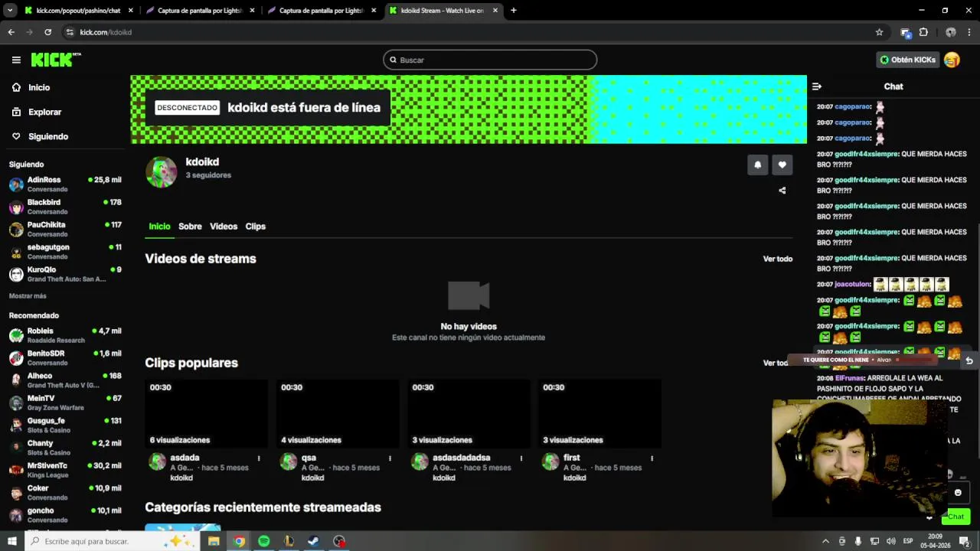Click joacotulon username in chat
980x551 pixels.
(x=852, y=284)
